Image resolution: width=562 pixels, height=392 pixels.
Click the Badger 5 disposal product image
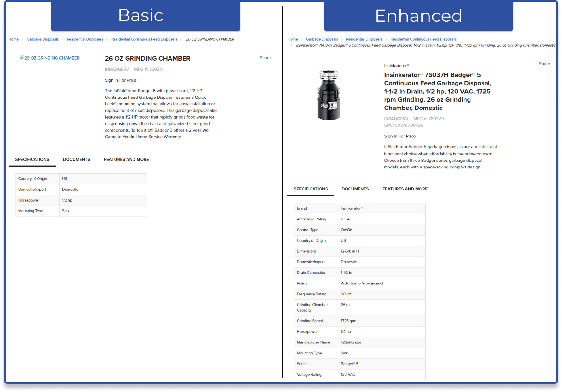(x=328, y=95)
